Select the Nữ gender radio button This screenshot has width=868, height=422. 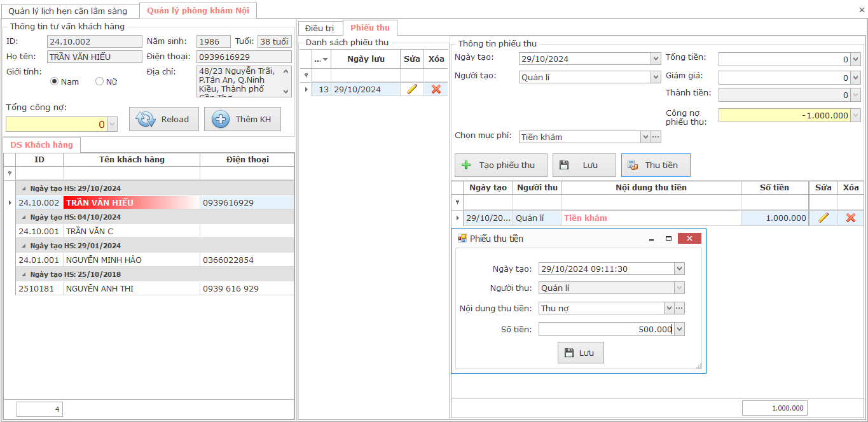click(99, 81)
